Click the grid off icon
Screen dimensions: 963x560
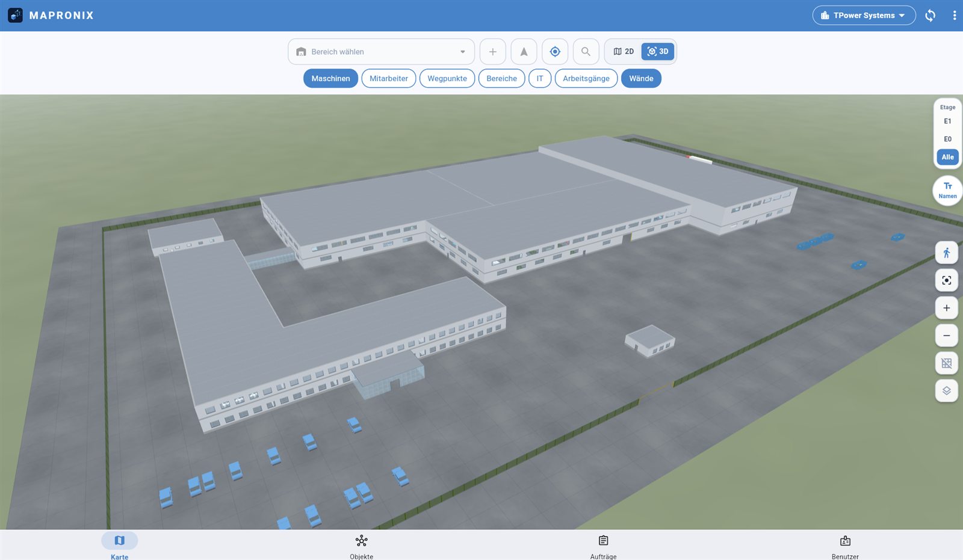pos(947,363)
